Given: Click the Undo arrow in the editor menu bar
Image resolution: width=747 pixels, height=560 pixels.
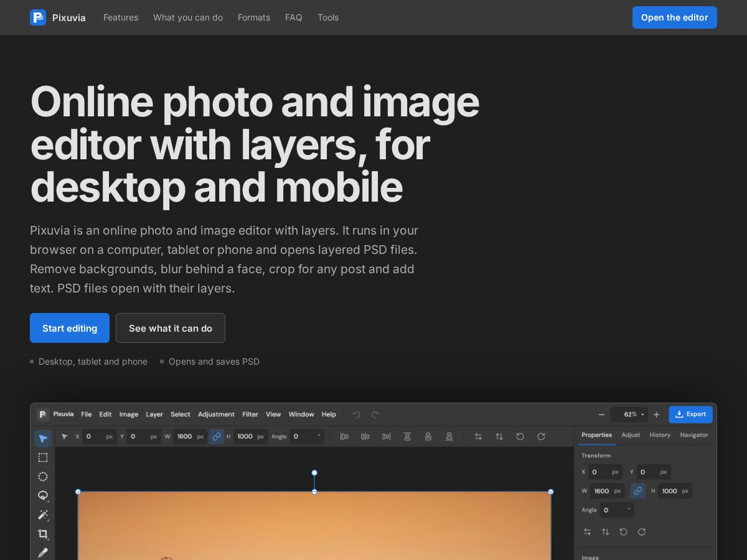Looking at the screenshot, I should point(357,414).
